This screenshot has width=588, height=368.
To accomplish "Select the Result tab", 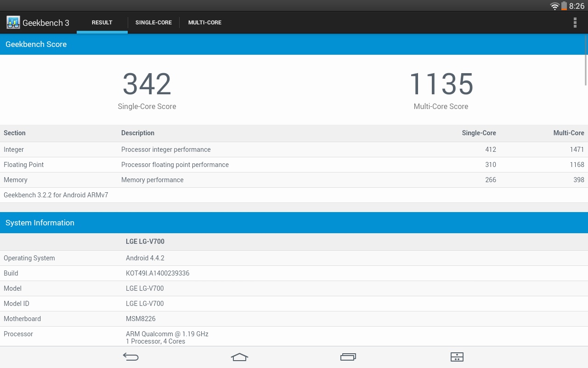I will [x=102, y=23].
